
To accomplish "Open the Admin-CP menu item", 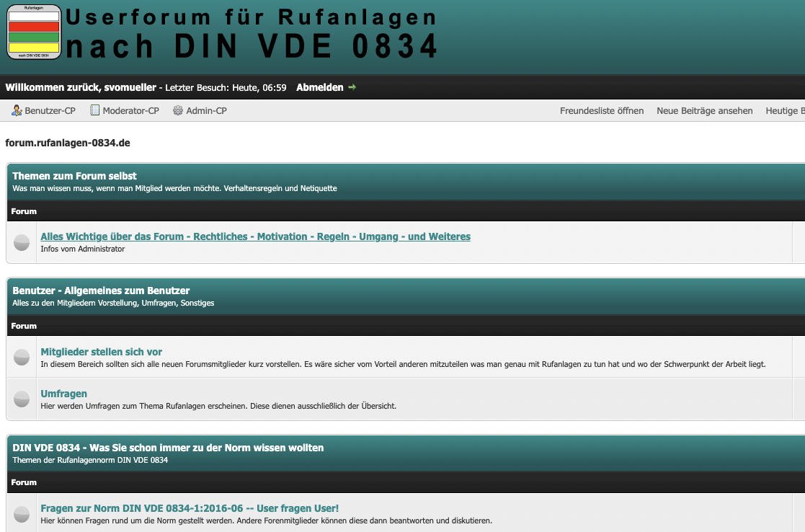I will coord(206,110).
